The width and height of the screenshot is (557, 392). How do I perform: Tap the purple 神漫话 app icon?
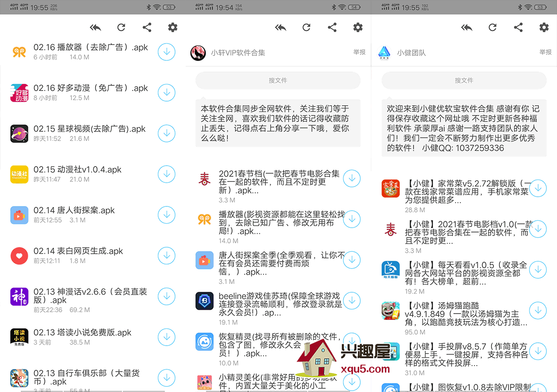pos(19,296)
